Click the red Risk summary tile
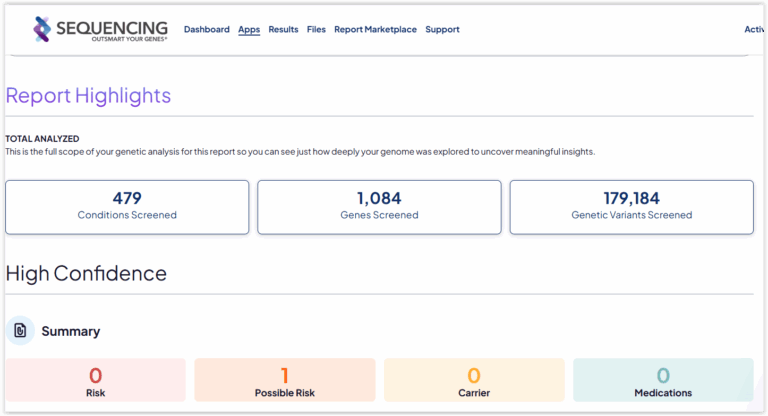 [95, 381]
